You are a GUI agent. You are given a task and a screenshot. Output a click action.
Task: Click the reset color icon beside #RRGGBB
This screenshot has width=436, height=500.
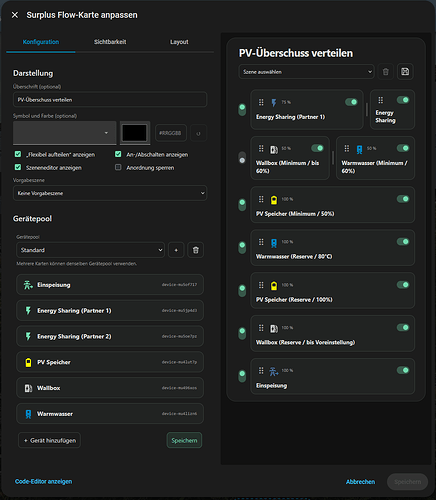click(x=198, y=133)
